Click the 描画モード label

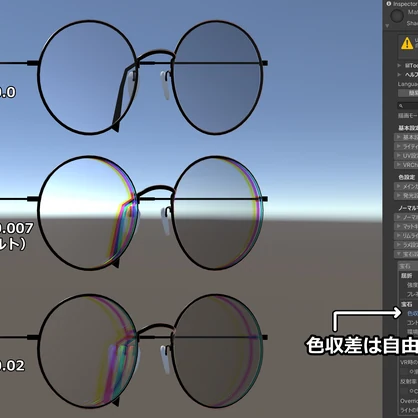(x=408, y=116)
